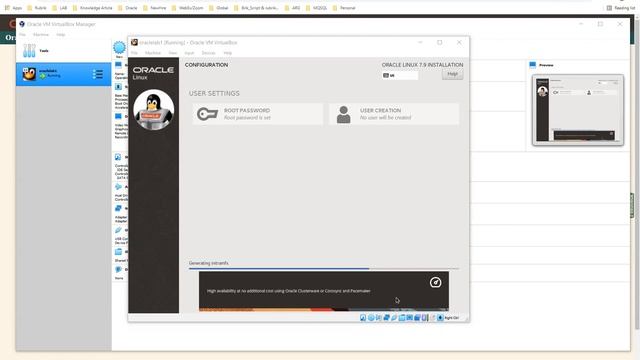Click the Network section icon in Manager details
This screenshot has height=360, width=640.
(118, 209)
